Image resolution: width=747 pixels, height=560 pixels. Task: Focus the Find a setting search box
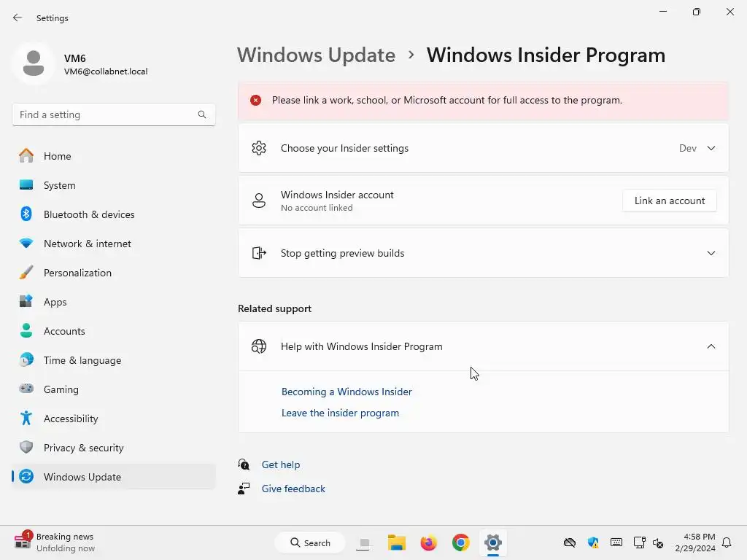tap(113, 114)
